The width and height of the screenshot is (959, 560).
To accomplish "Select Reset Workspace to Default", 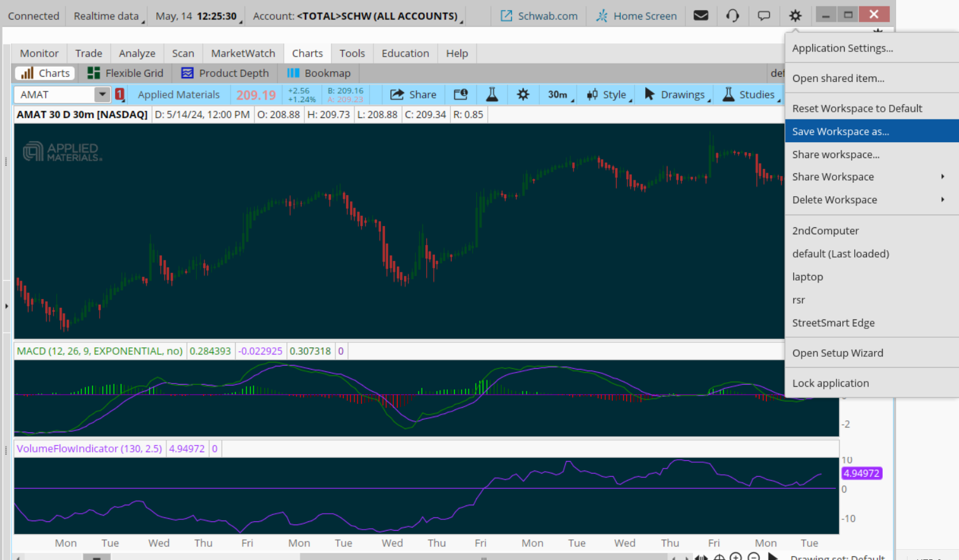I will click(x=872, y=109).
